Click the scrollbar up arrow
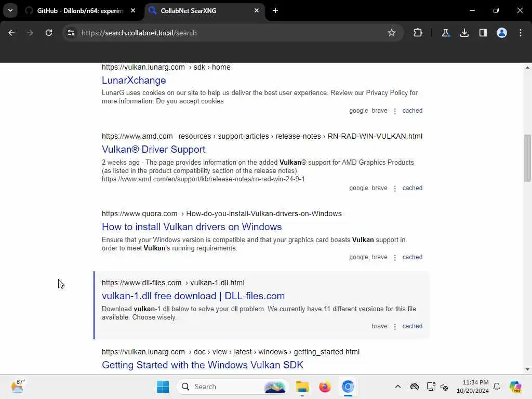Screen dimensions: 532x399 coord(527,68)
